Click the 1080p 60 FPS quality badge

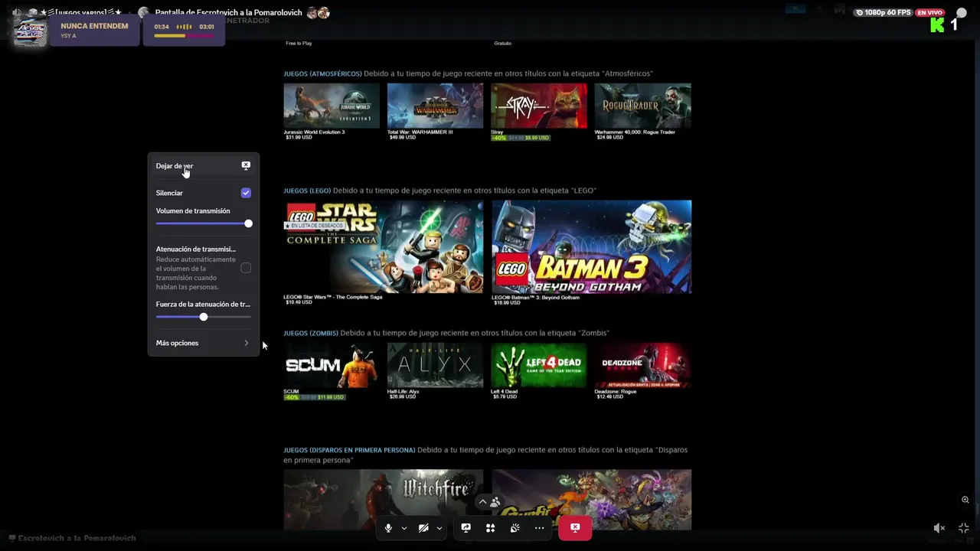coord(883,12)
